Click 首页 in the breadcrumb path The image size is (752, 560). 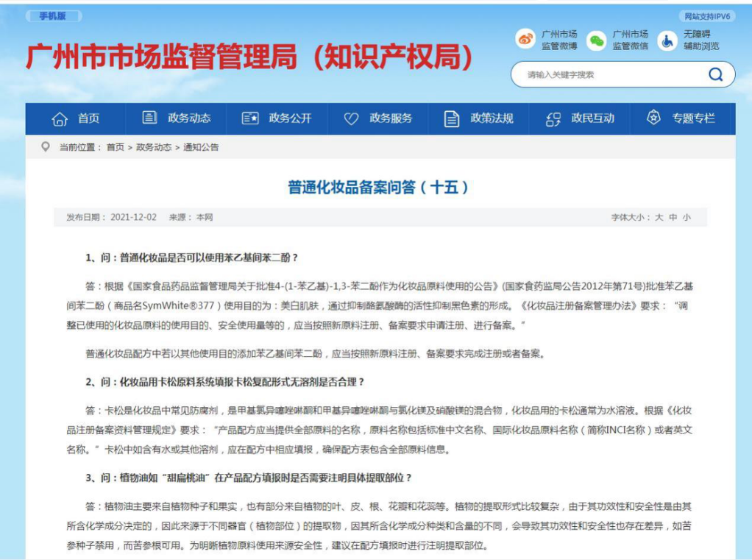click(x=116, y=147)
